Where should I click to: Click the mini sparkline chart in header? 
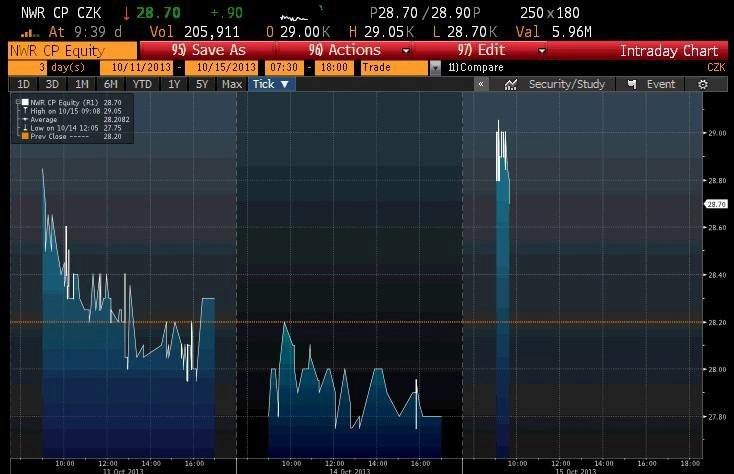[x=294, y=17]
